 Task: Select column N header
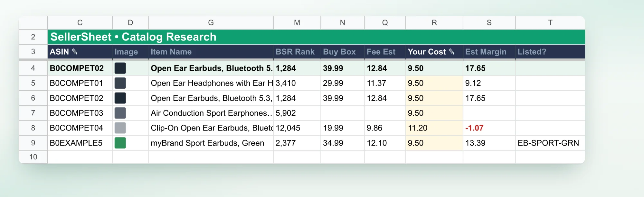(x=343, y=22)
